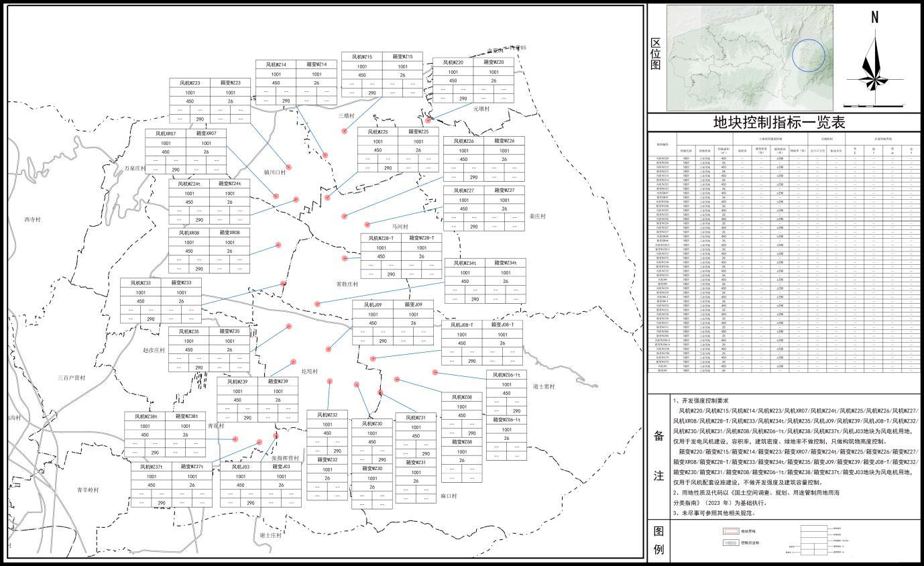Select the 风机XR07 label header

(x=165, y=133)
